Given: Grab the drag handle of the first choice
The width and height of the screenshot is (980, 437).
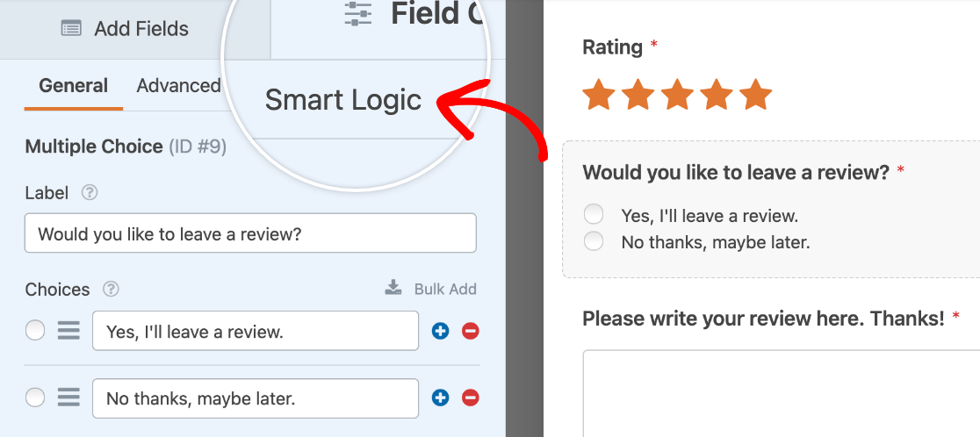Looking at the screenshot, I should click(x=68, y=331).
